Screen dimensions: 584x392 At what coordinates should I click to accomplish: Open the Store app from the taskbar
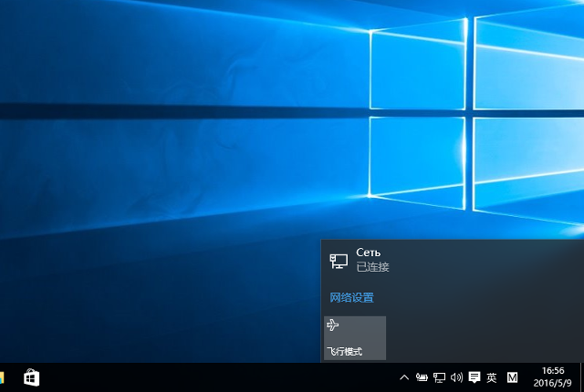pyautogui.click(x=31, y=377)
